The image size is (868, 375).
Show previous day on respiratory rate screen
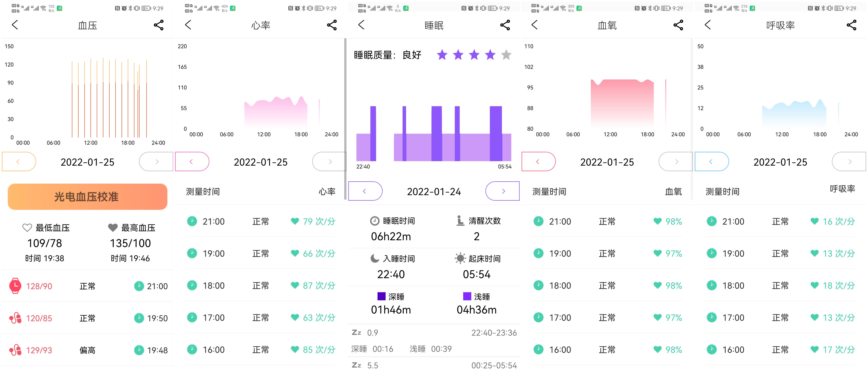pos(712,161)
